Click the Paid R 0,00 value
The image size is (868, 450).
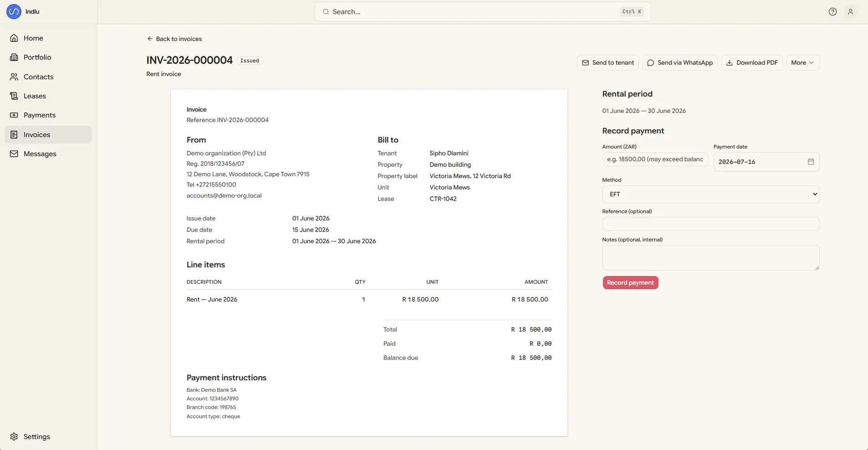point(541,344)
